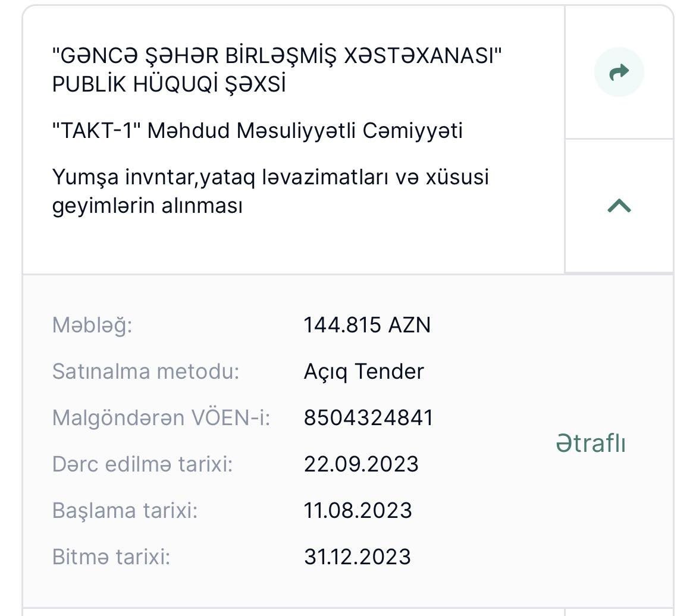Select the "TAKT-1" supplier company name
The image size is (696, 616).
[x=257, y=131]
